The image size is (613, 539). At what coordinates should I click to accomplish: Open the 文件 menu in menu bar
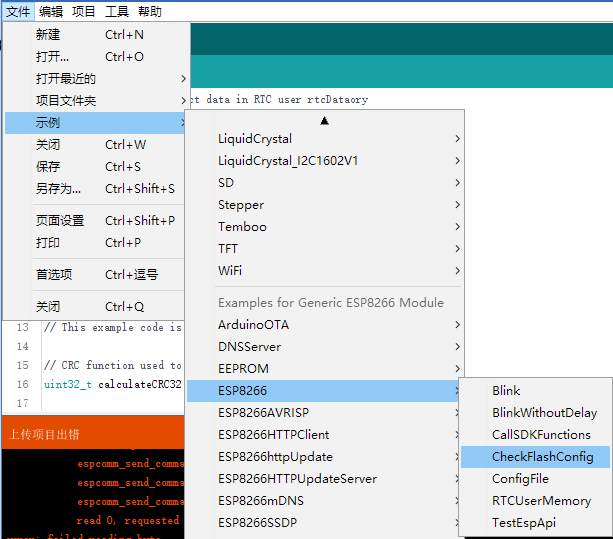coord(18,11)
